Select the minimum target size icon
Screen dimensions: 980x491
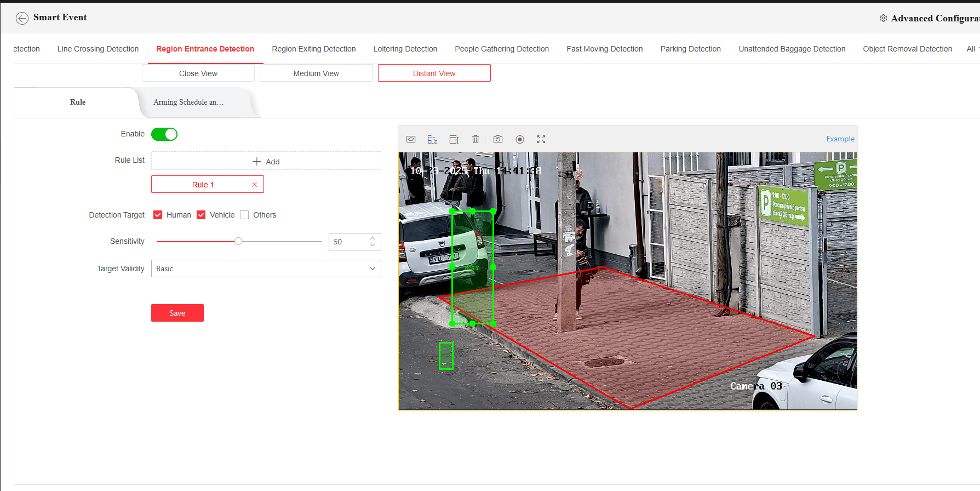[432, 139]
